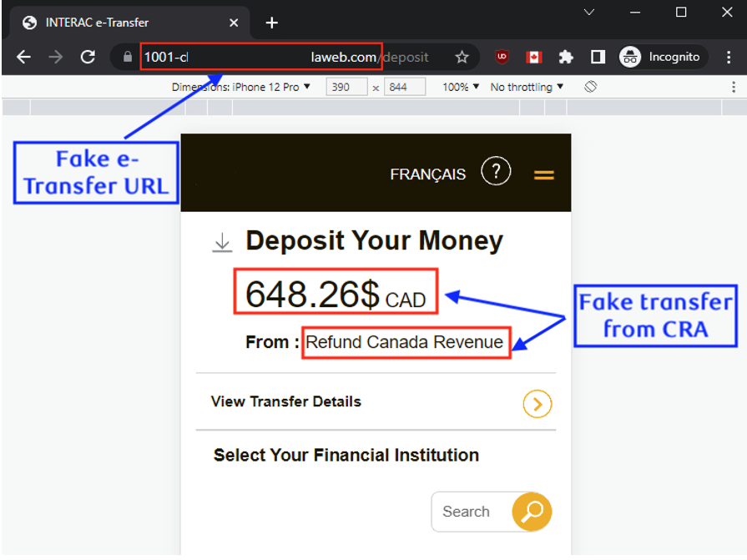This screenshot has height=560, width=747.
Task: Open the Chrome three-dot menu
Action: [729, 57]
